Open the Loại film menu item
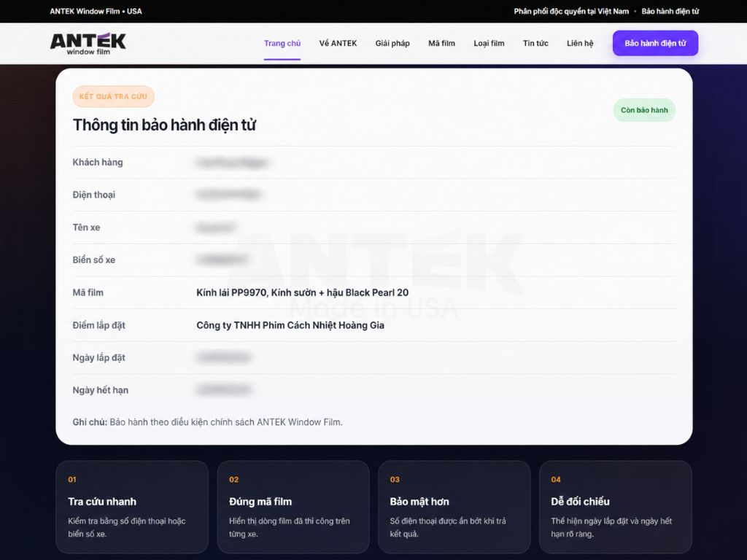This screenshot has width=747, height=560. point(489,43)
